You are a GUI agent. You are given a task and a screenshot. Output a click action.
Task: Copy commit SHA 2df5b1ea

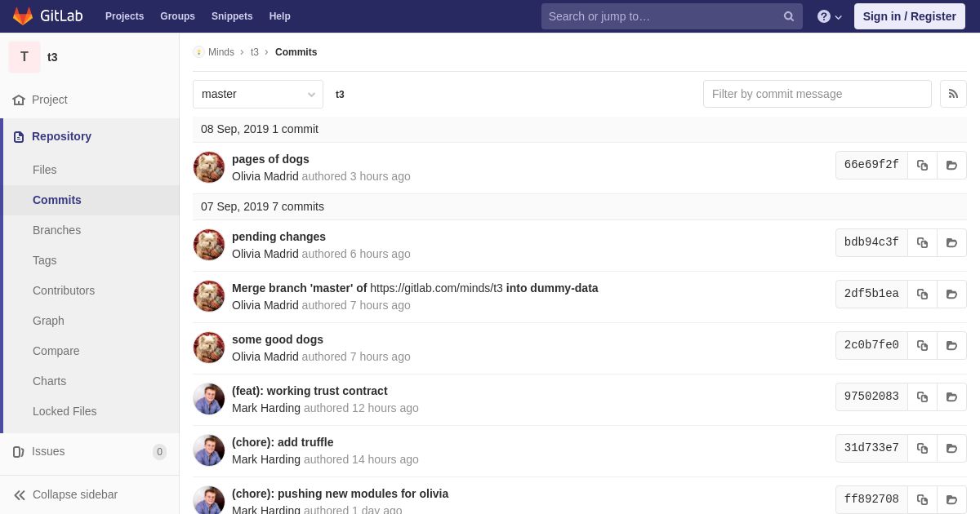922,294
